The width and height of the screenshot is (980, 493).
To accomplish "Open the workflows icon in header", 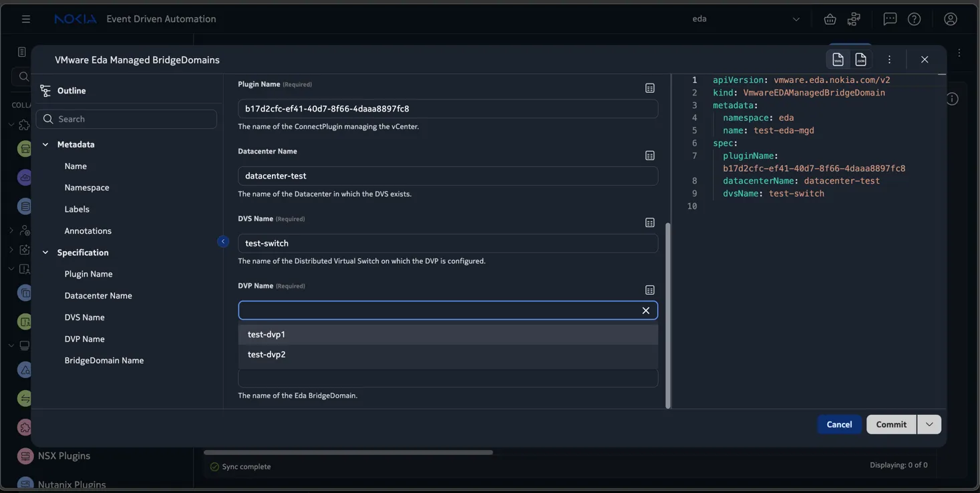I will [x=854, y=19].
